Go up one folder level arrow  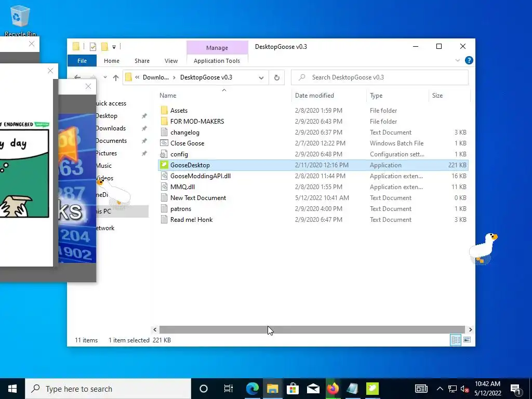tap(116, 78)
